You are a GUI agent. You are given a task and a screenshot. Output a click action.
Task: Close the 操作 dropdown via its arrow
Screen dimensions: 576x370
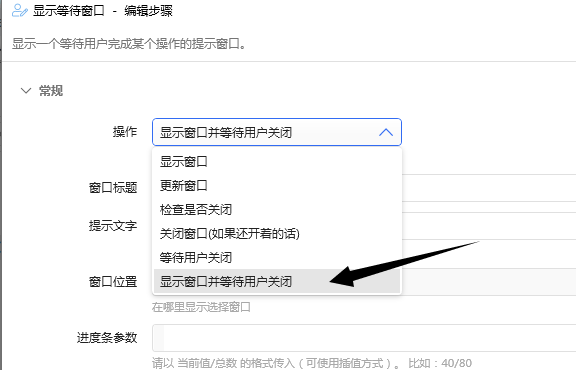[386, 132]
